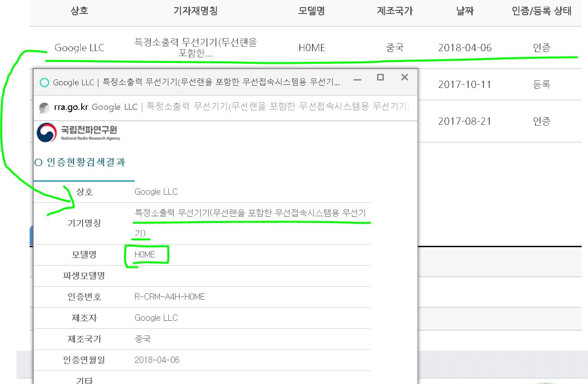Click the 인증 status in 2018-04-06 row
Image resolution: width=588 pixels, height=384 pixels.
542,48
